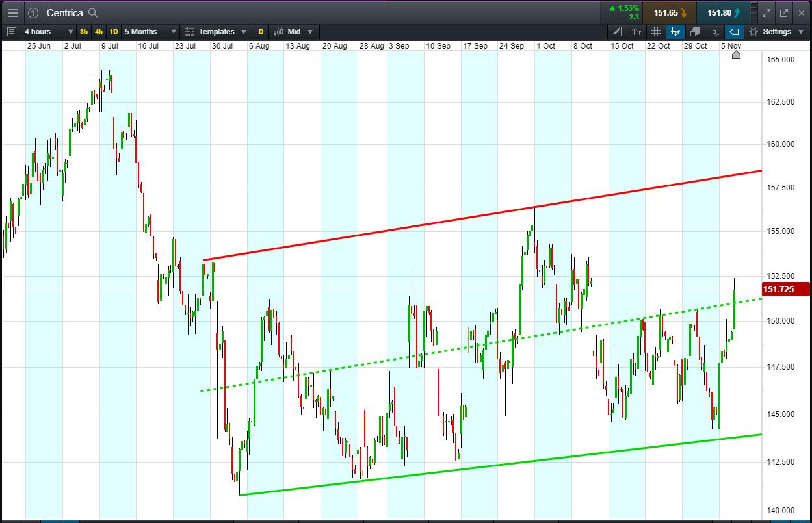Toggle the highlighted price tag label icon
Image resolution: width=812 pixels, height=523 pixels.
(x=734, y=31)
